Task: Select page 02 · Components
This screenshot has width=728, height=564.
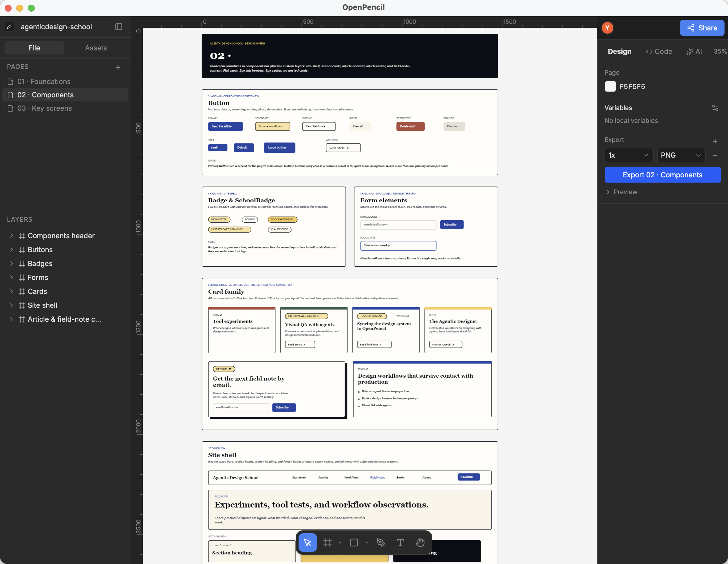Action: tap(65, 95)
